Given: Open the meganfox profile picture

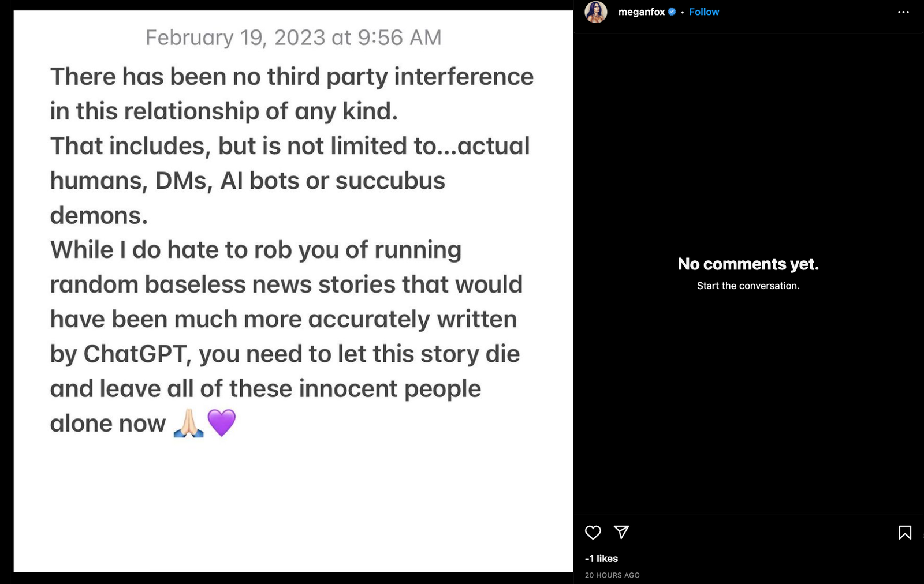Looking at the screenshot, I should pyautogui.click(x=596, y=12).
